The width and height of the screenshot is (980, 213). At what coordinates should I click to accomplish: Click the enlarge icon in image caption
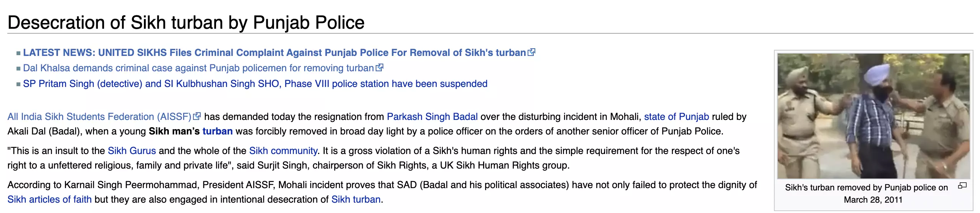[x=962, y=186]
